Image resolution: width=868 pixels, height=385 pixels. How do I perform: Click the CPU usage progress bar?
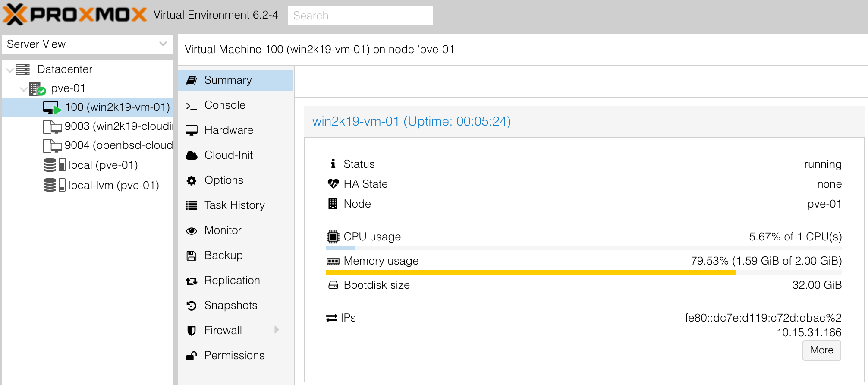(x=584, y=248)
